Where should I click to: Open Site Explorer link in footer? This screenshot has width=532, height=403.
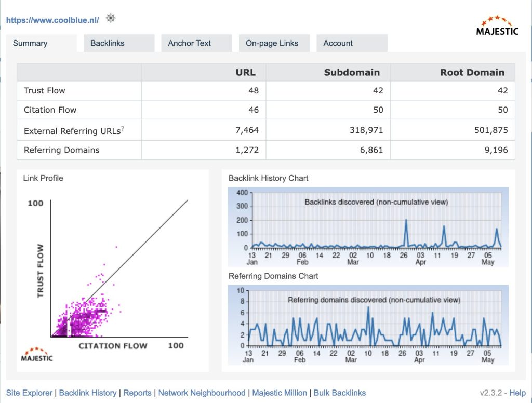click(29, 393)
